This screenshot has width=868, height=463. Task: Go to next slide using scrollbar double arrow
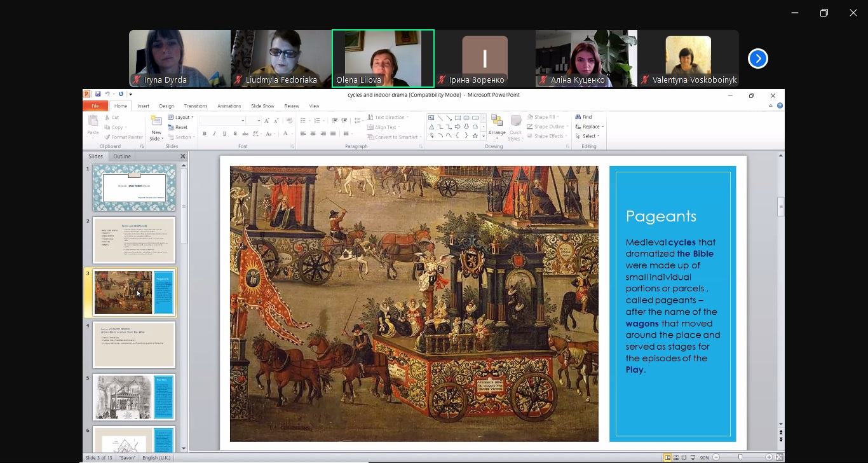(781, 439)
